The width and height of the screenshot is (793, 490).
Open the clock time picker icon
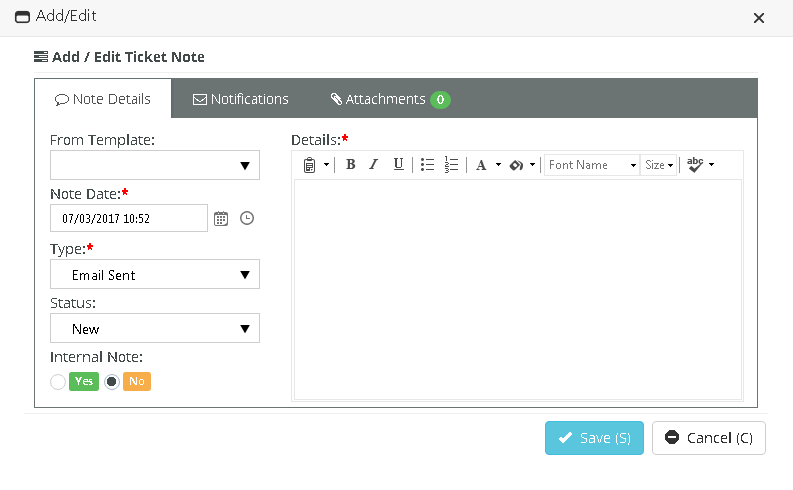pyautogui.click(x=247, y=218)
